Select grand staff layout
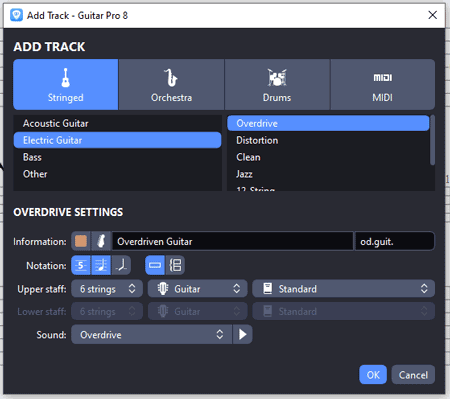450x399 pixels. (175, 265)
